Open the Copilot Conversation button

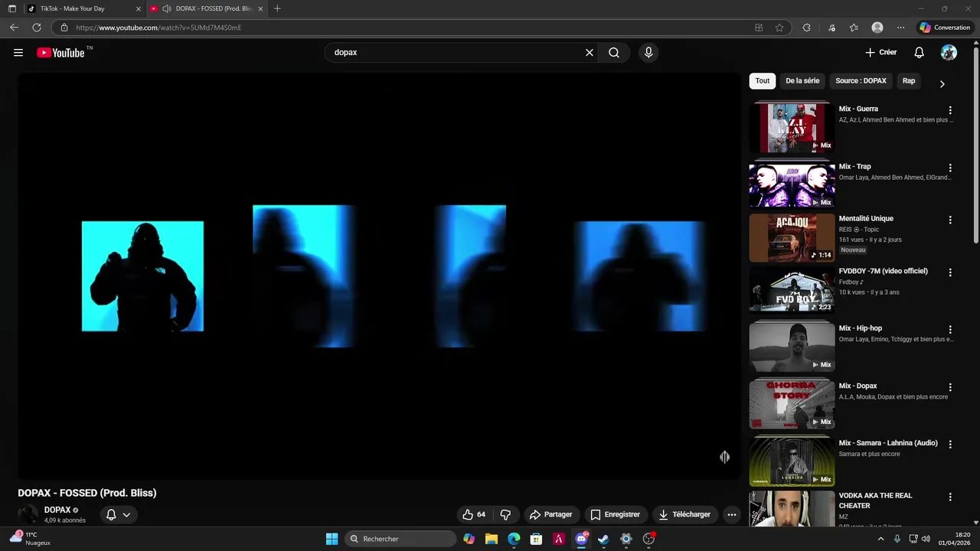click(946, 28)
